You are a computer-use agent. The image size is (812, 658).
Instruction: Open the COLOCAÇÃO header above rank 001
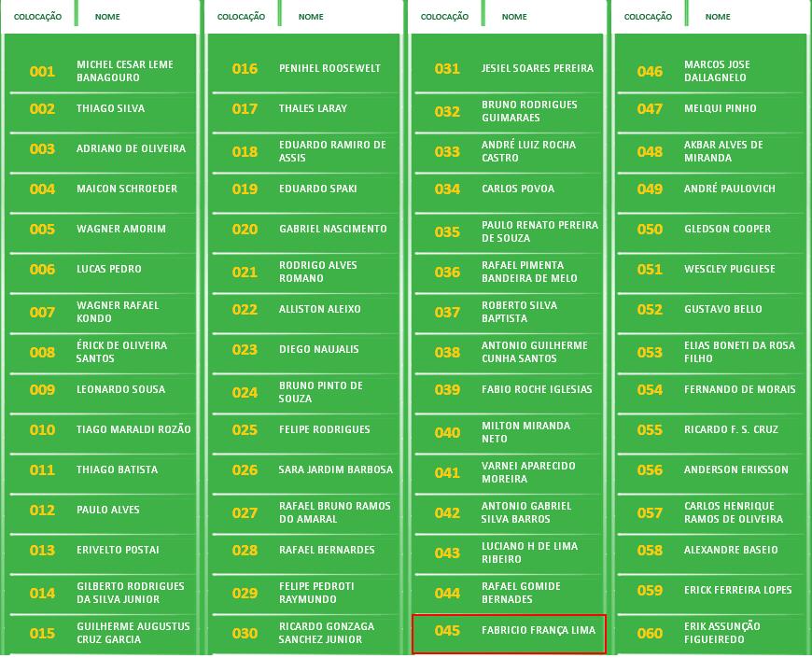[x=37, y=17]
